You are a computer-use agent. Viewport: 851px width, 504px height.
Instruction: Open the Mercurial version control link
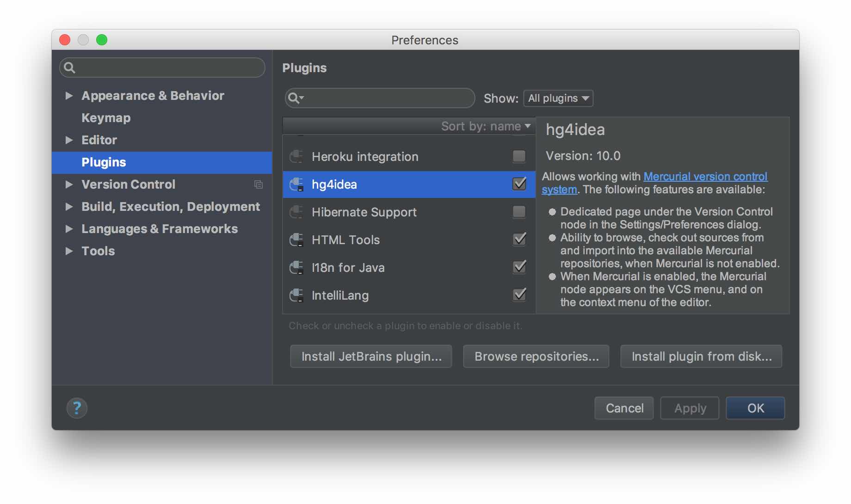[705, 177]
